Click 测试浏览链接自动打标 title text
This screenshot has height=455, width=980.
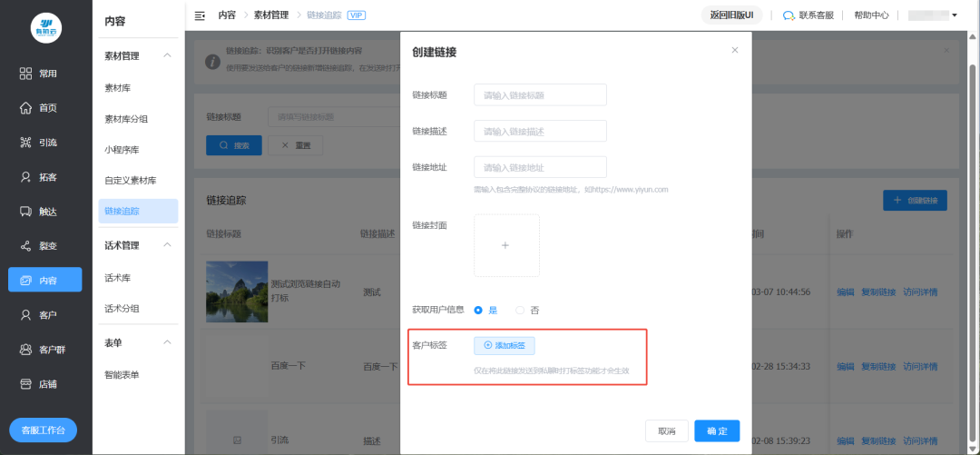click(306, 291)
